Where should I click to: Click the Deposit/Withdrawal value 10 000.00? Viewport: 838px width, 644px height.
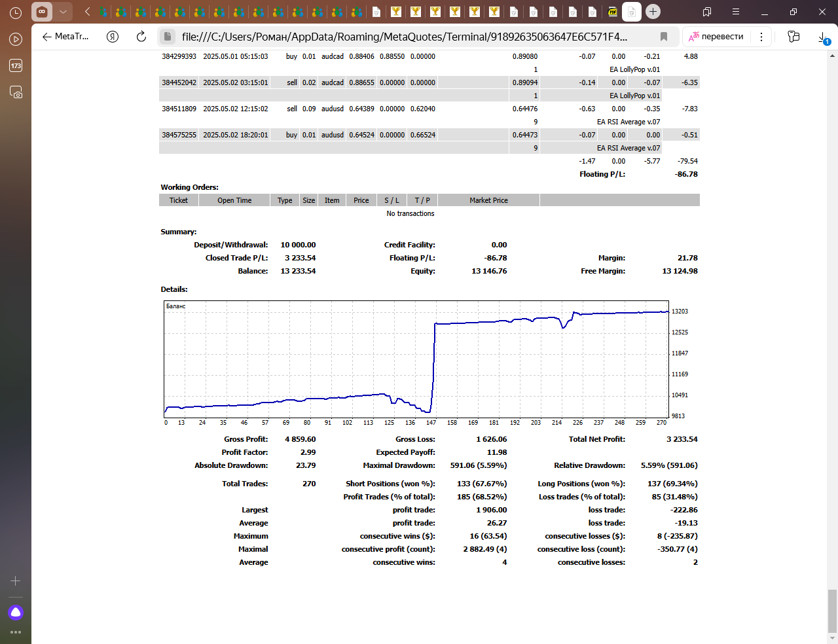point(299,245)
